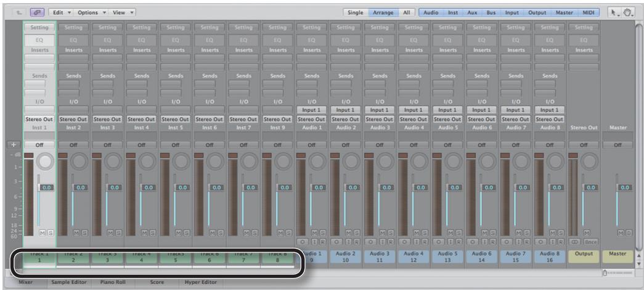The height and width of the screenshot is (290, 644).
Task: Mute the Inst 1 channel strip
Action: [43, 233]
